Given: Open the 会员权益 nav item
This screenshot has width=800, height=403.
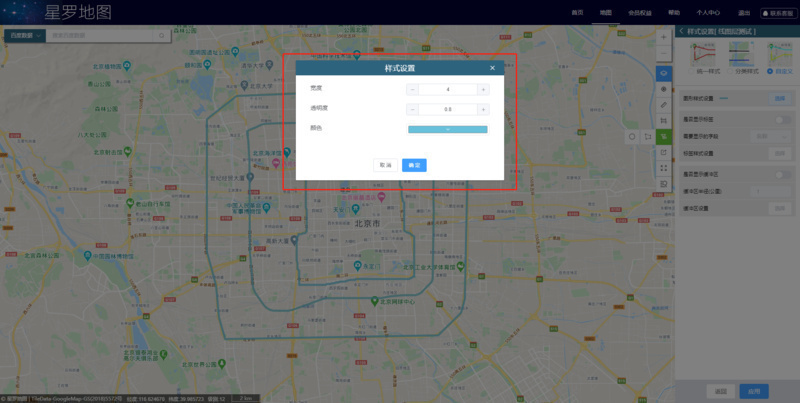Looking at the screenshot, I should click(x=640, y=13).
